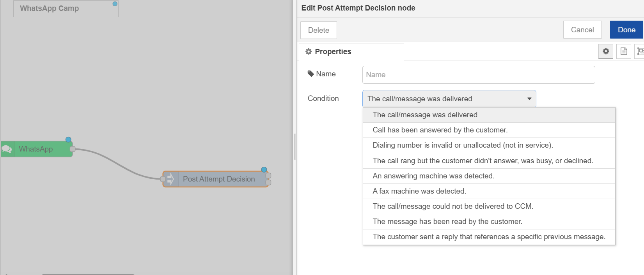This screenshot has height=275, width=644.
Task: Click the panel resize divider handle
Action: [295, 146]
